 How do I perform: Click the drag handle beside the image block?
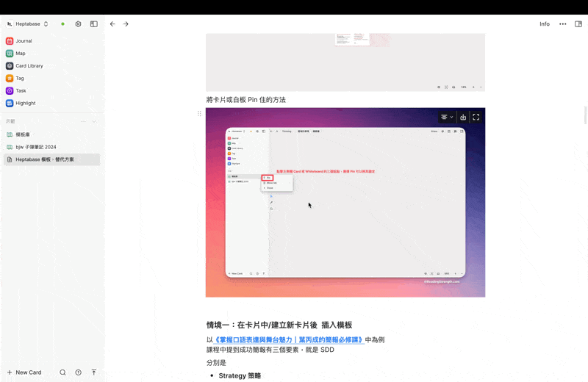199,114
